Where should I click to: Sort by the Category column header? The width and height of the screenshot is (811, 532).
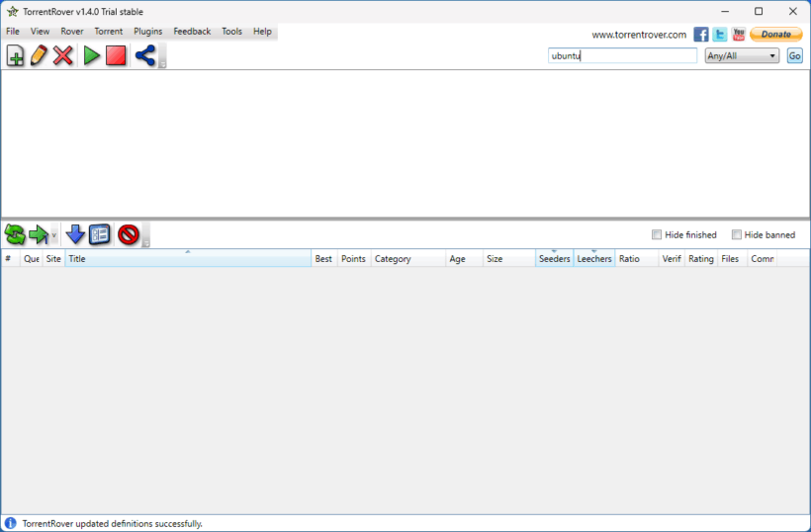tap(408, 258)
